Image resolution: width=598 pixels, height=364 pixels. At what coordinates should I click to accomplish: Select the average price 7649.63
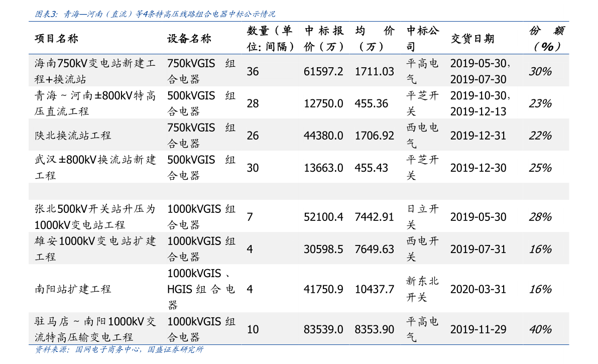[374, 249]
